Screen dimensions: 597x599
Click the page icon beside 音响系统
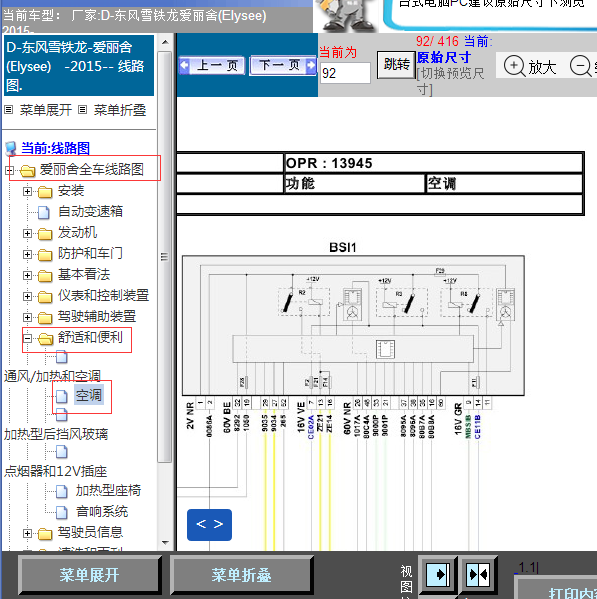pyautogui.click(x=61, y=513)
